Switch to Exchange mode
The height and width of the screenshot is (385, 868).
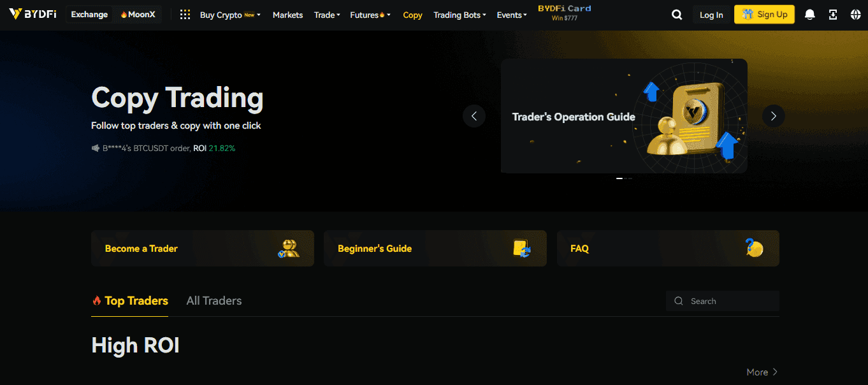click(89, 15)
